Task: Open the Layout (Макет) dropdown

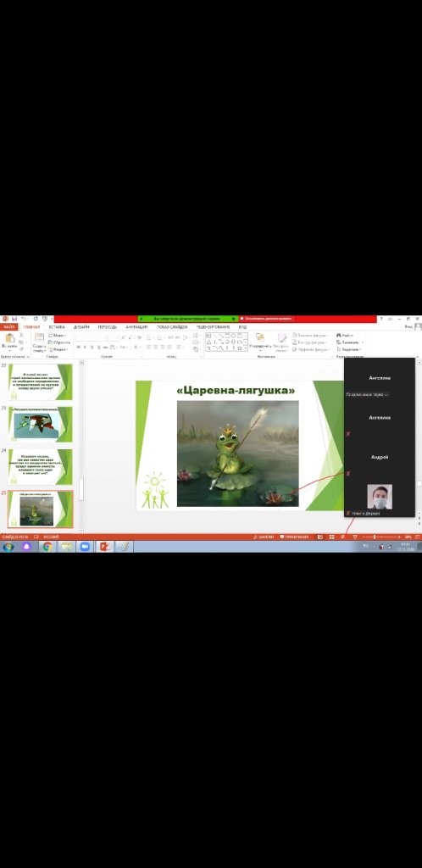Action: pos(58,335)
